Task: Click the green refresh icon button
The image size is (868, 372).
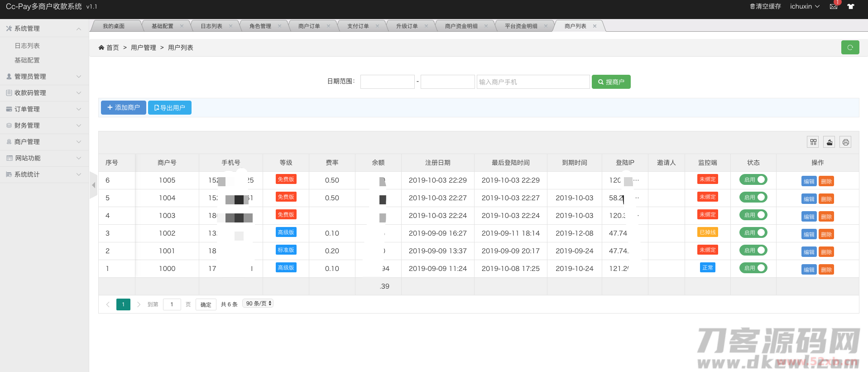Action: click(x=850, y=48)
